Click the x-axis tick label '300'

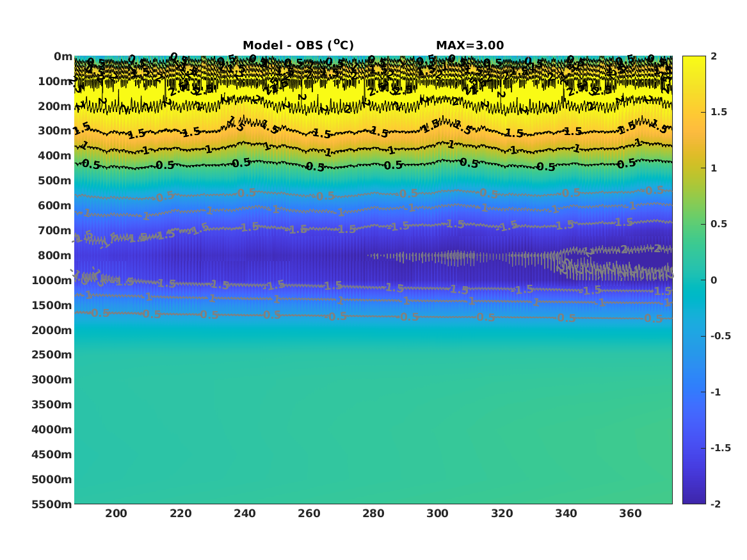[x=437, y=513]
